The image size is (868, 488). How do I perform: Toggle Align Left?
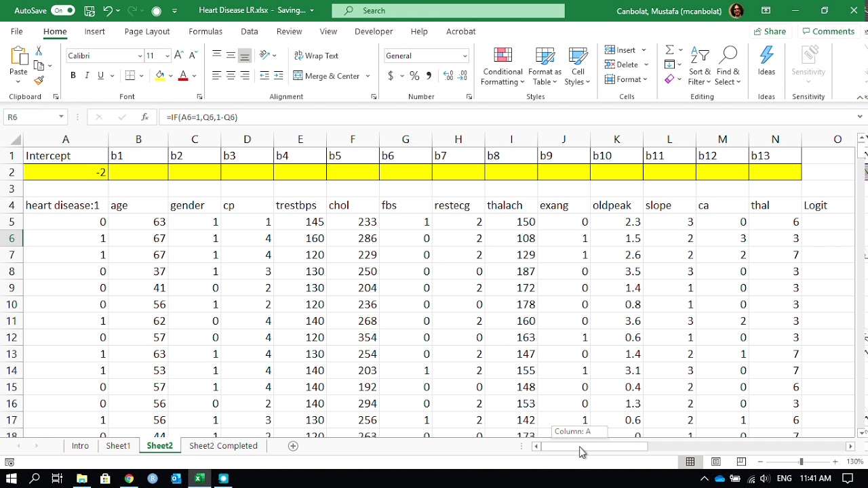(216, 76)
